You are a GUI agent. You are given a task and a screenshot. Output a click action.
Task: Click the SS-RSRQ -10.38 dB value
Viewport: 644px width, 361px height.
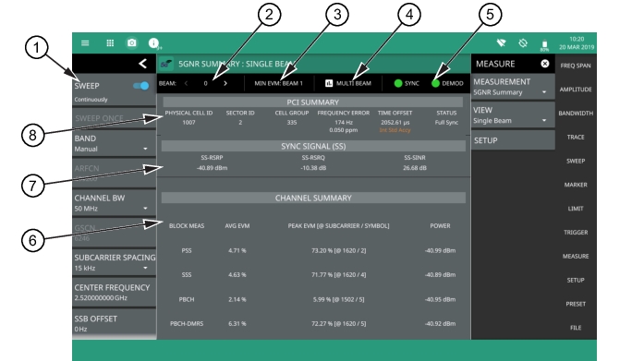[313, 168]
